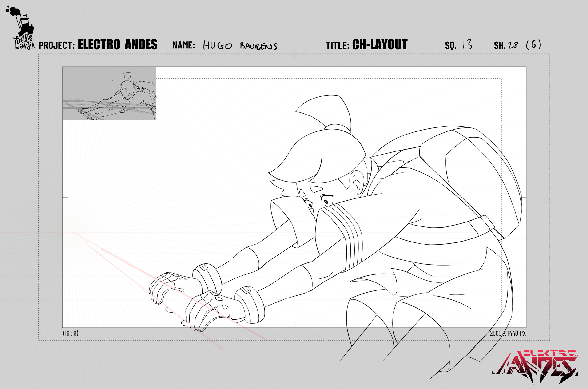Click the handwritten shot number 28
This screenshot has height=389, width=588.
(513, 45)
